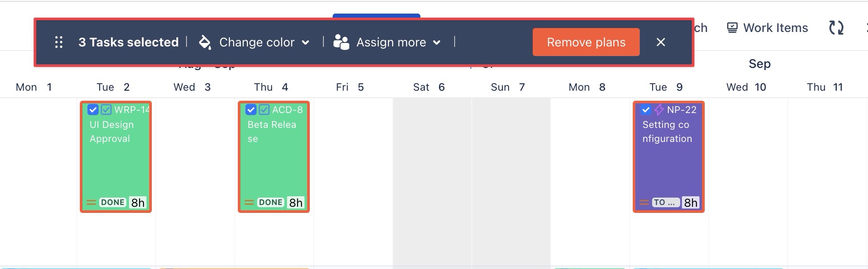Click the 8h estimate on ACD-8 card
This screenshot has width=868, height=269.
coord(296,202)
